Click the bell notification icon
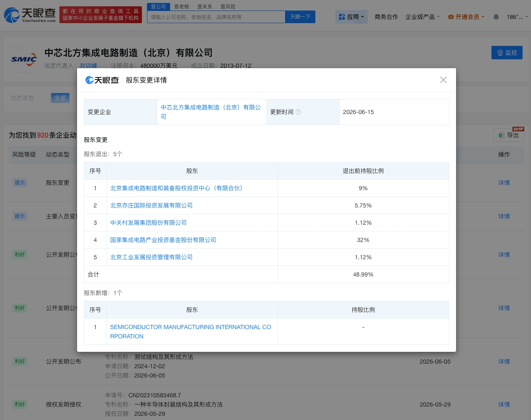The height and width of the screenshot is (420, 531). click(x=496, y=17)
